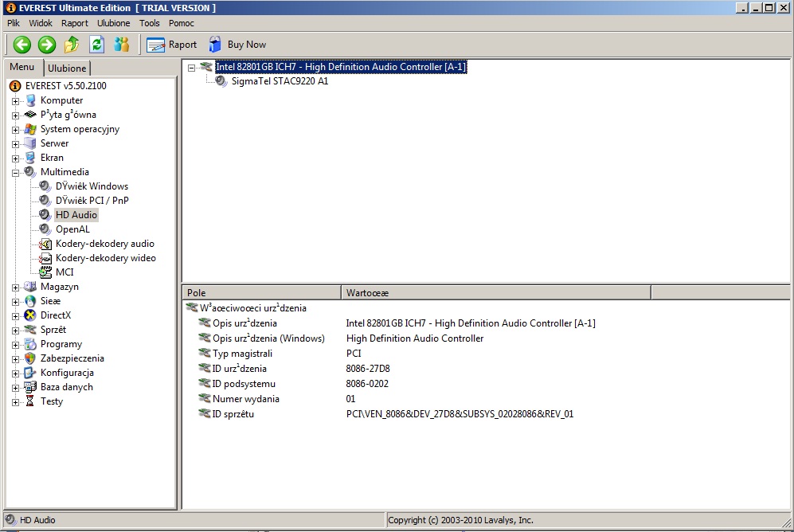Open the Tools menu
Viewport: 794px width, 532px height.
(150, 23)
